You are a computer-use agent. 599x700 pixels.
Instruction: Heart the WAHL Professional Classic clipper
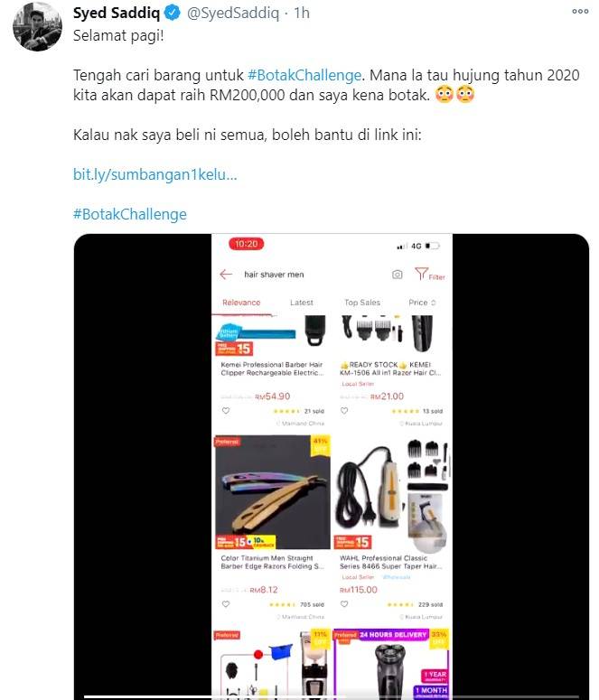(x=344, y=604)
